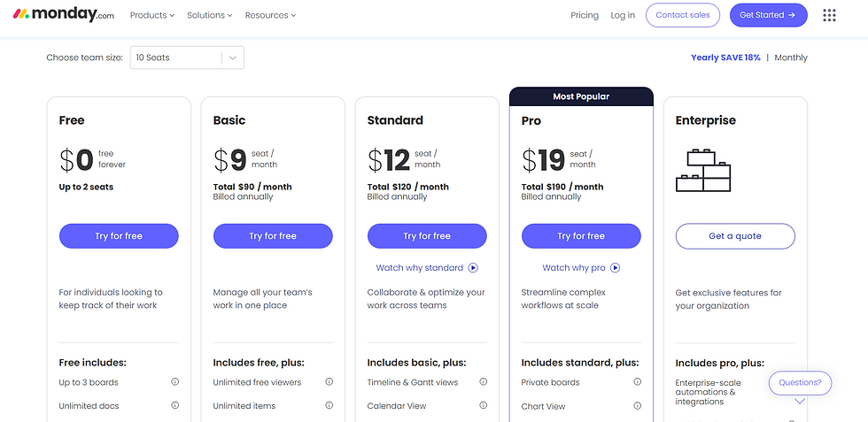The width and height of the screenshot is (868, 422).
Task: Open the info icon for Up to 3 boards
Action: point(175,381)
